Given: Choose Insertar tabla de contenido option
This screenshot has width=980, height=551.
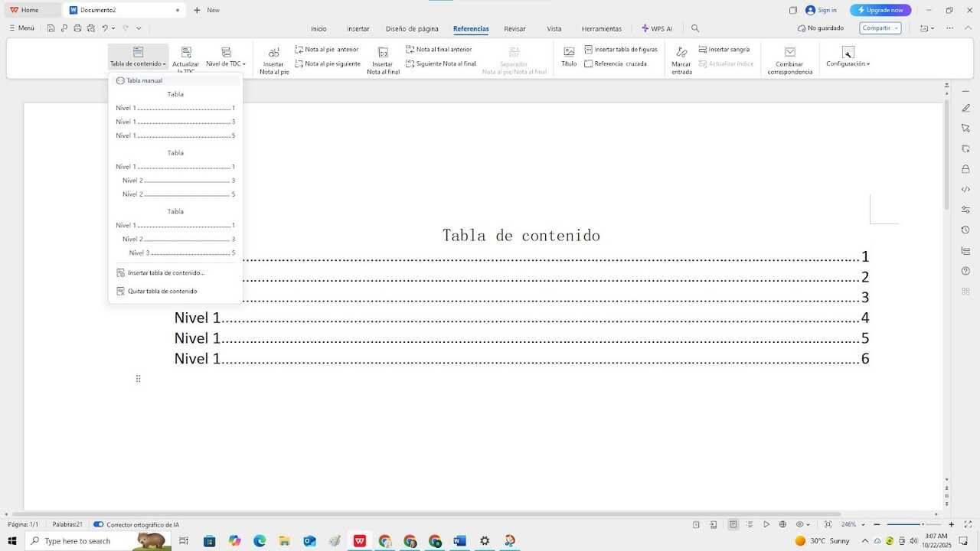Looking at the screenshot, I should tap(165, 272).
